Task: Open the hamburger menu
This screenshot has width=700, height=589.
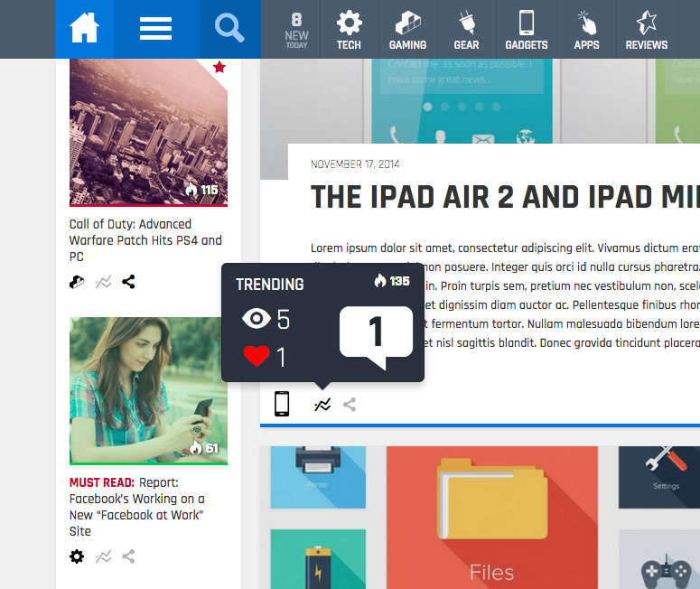Action: [x=156, y=29]
